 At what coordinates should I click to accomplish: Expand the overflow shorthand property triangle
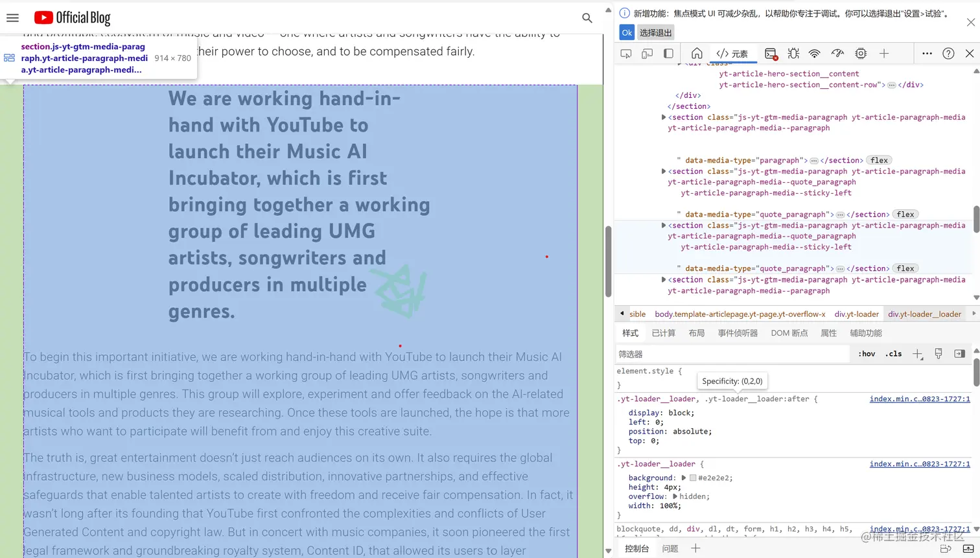pyautogui.click(x=675, y=496)
